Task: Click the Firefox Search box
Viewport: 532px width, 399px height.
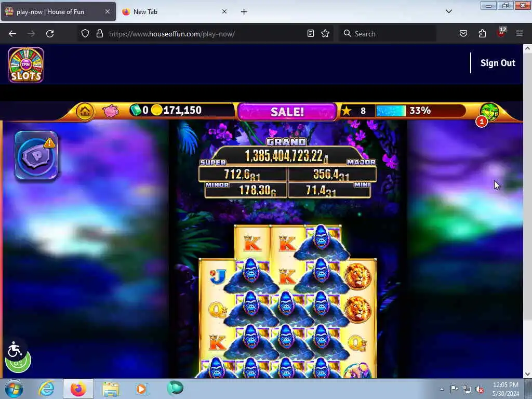Action: (388, 34)
